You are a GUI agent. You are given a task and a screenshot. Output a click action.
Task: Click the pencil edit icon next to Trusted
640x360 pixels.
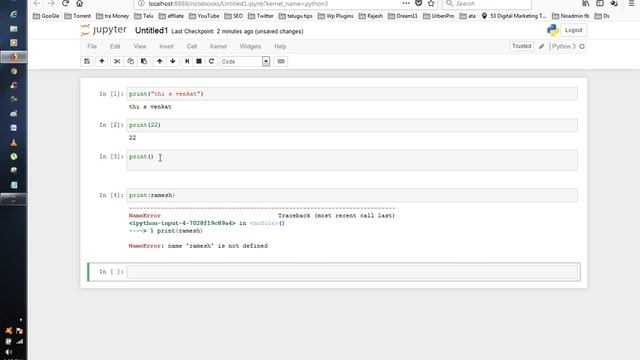pos(542,47)
